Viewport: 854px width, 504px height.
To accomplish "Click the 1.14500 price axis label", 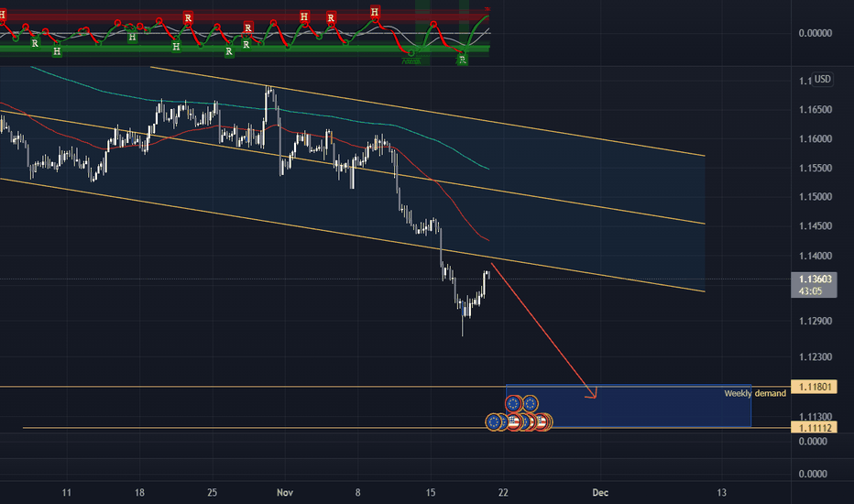I will (816, 226).
